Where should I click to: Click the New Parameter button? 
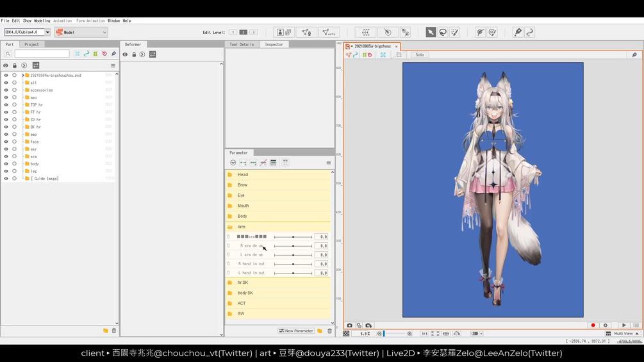click(x=295, y=331)
